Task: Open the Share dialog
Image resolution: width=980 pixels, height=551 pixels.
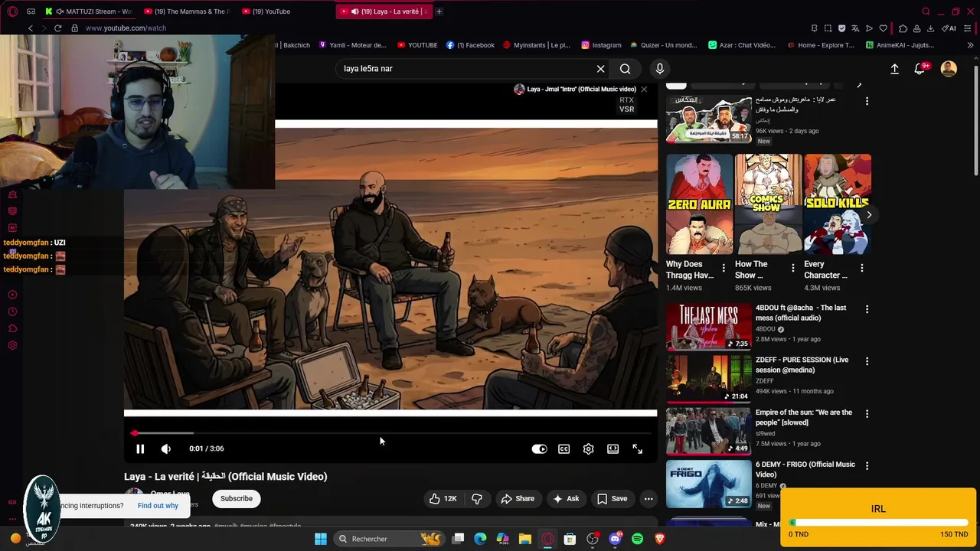Action: pyautogui.click(x=518, y=499)
